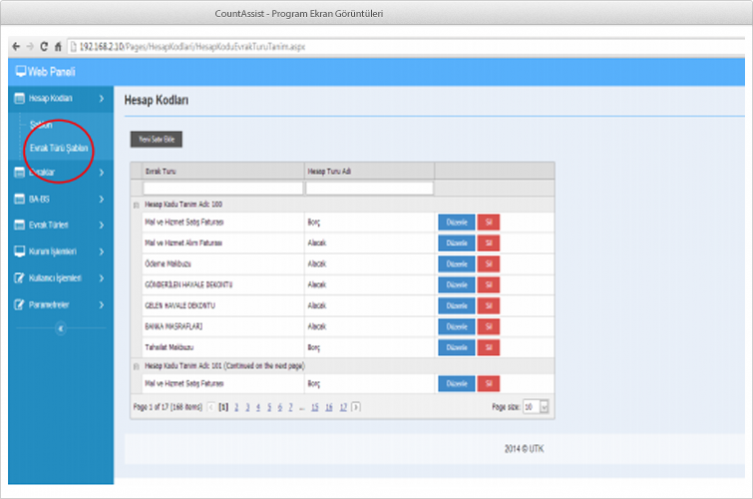753x499 pixels.
Task: Click the browser back arrow
Action: [x=16, y=47]
